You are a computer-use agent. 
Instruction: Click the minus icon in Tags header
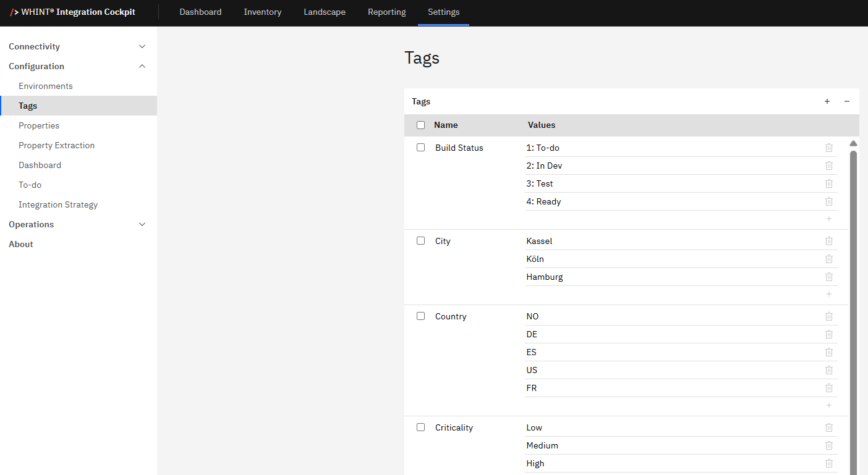coord(847,101)
